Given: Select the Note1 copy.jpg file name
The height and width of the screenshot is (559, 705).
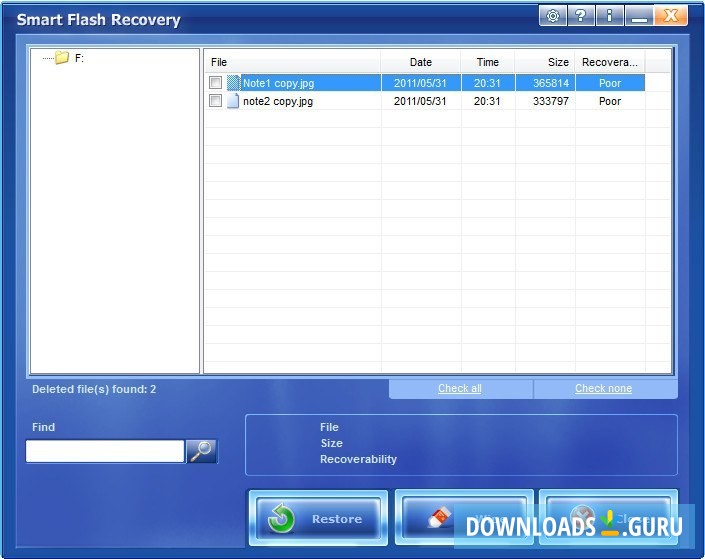Looking at the screenshot, I should (x=278, y=83).
